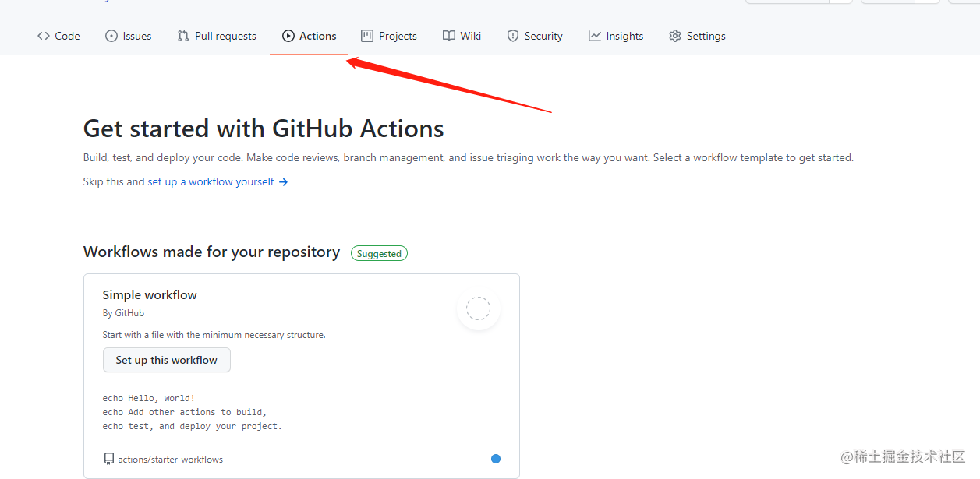The image size is (980, 479).
Task: Click the Suggested badge
Action: (379, 253)
